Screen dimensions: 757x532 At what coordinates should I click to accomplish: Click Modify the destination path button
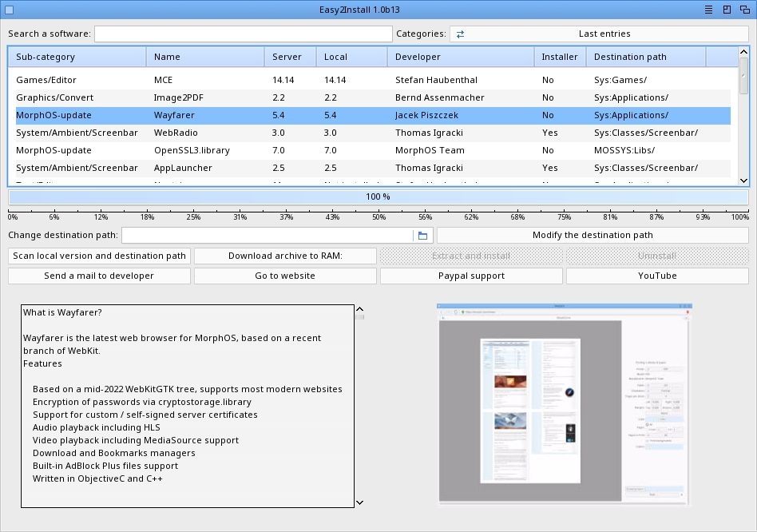point(593,236)
